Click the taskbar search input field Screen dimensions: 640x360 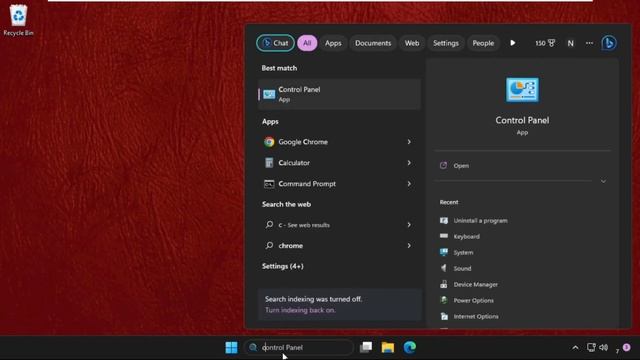click(x=299, y=347)
